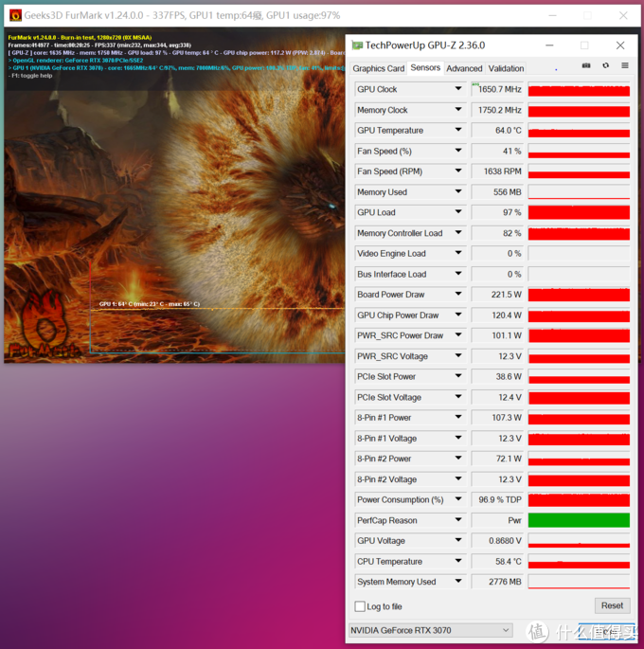This screenshot has height=649, width=644.
Task: Open the CPU Temperature sensor dropdown
Action: pos(458,561)
